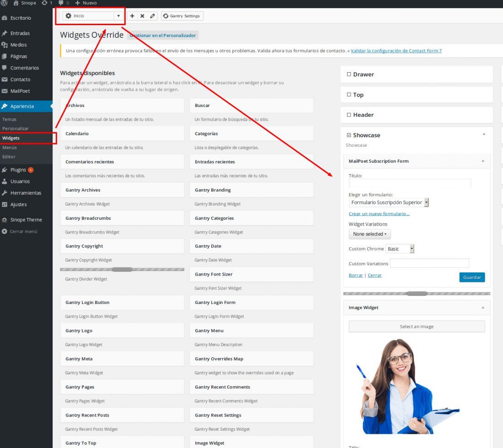Screen dimensions: 503x448
Task: Click the Guardar button
Action: pyautogui.click(x=472, y=277)
